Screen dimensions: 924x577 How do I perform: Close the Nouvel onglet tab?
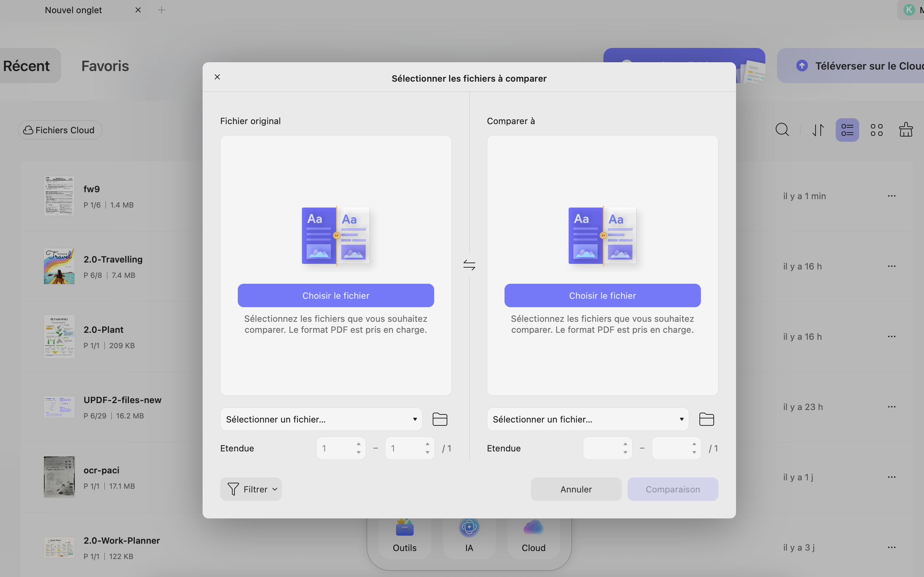tap(138, 10)
